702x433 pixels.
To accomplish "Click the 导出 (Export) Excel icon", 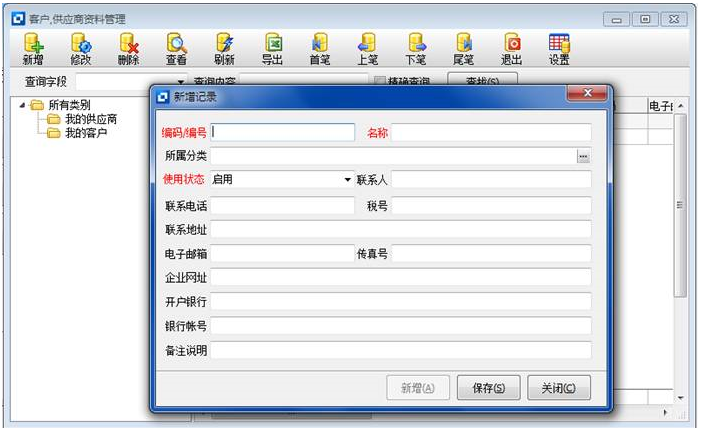I will point(272,48).
